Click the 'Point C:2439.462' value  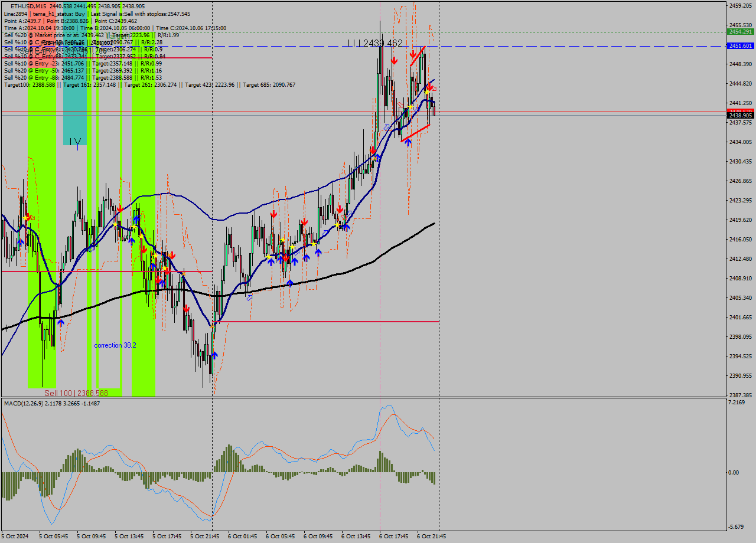click(115, 21)
